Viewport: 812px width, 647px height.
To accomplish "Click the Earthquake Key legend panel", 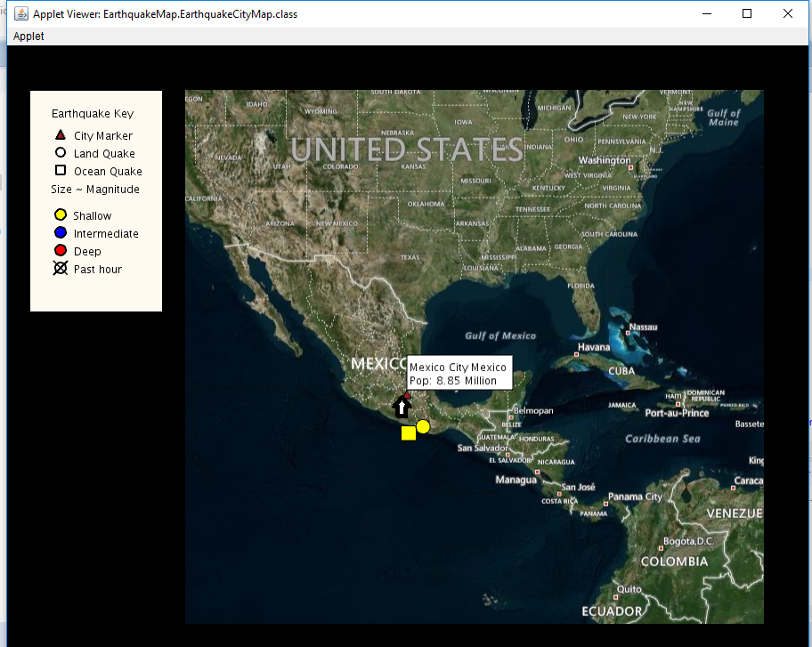I will pos(95,200).
